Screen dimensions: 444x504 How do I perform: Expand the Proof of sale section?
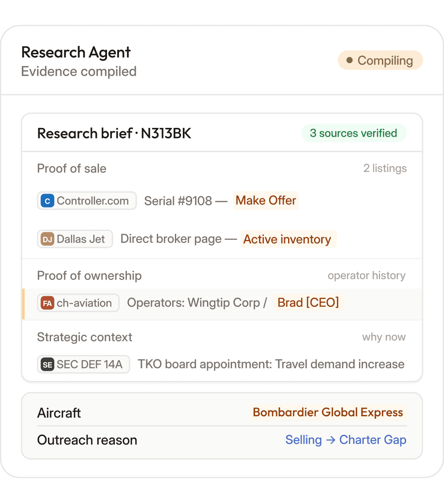click(x=72, y=168)
